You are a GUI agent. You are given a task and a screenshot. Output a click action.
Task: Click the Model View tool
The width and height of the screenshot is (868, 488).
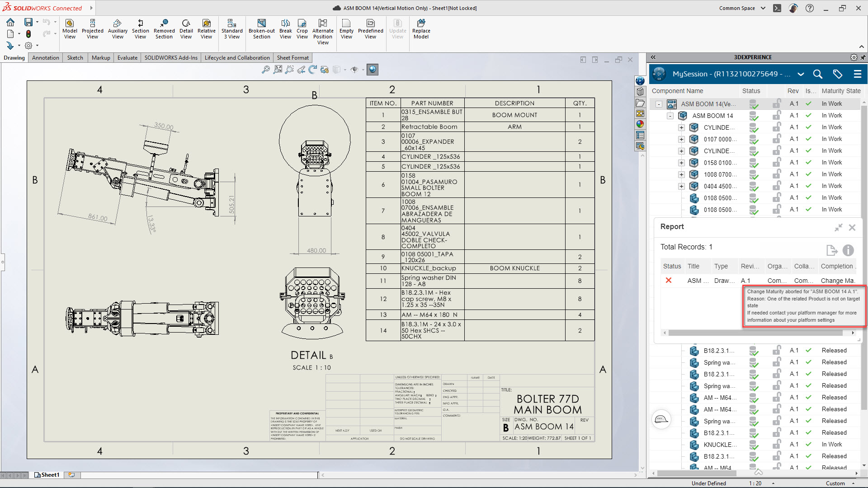coord(70,29)
